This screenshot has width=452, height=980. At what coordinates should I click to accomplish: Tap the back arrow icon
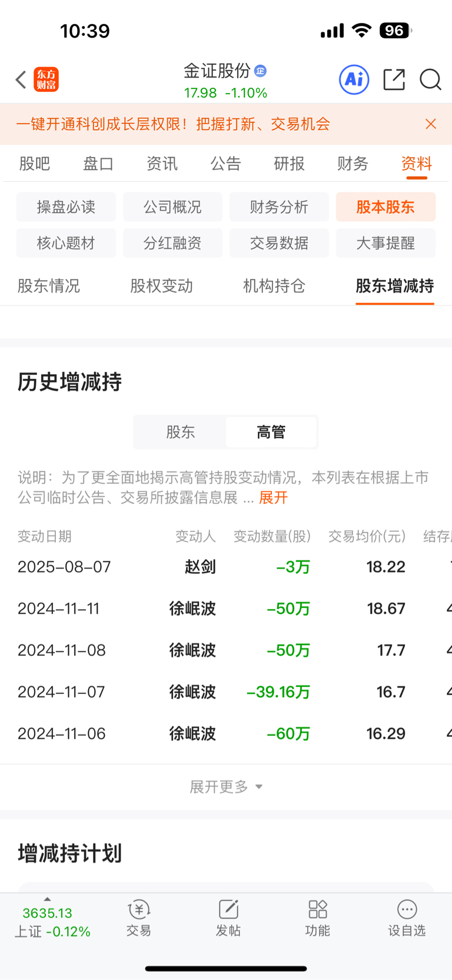21,79
